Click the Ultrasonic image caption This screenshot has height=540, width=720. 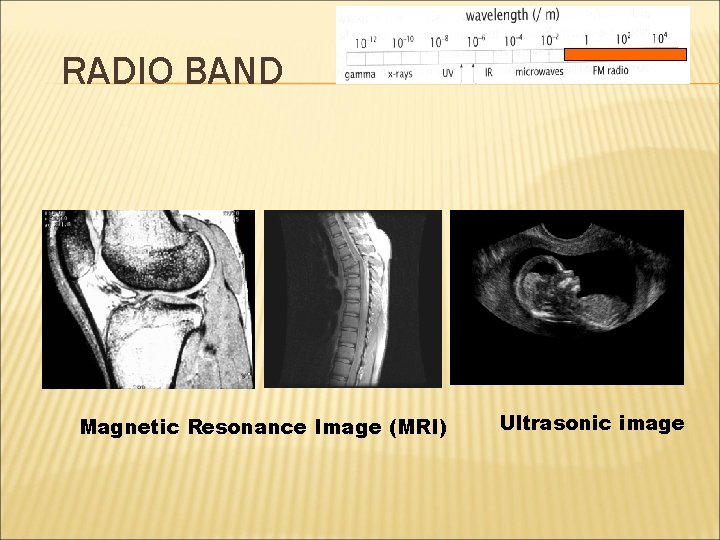tap(592, 423)
